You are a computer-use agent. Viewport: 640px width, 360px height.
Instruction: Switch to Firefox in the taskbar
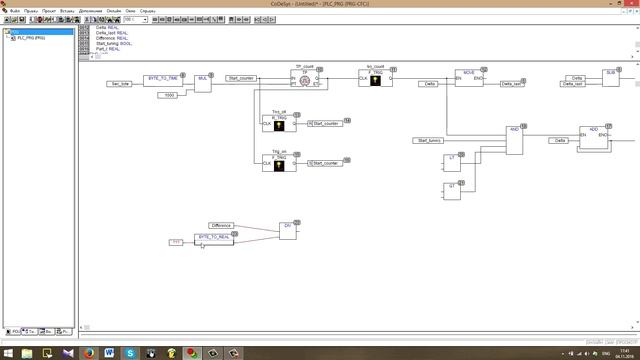pos(89,353)
